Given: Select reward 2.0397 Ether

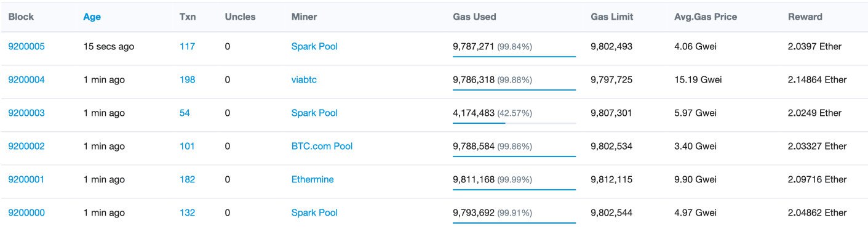Looking at the screenshot, I should (x=815, y=46).
